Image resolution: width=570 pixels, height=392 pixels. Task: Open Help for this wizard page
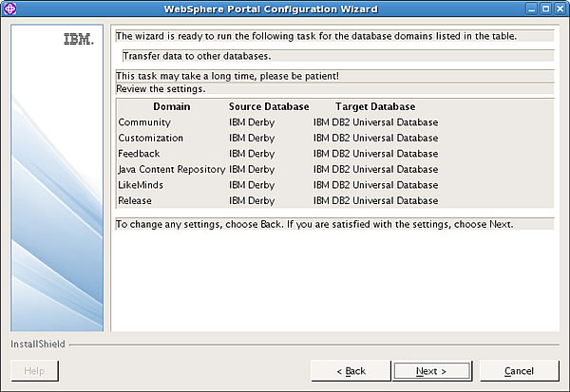[x=34, y=371]
